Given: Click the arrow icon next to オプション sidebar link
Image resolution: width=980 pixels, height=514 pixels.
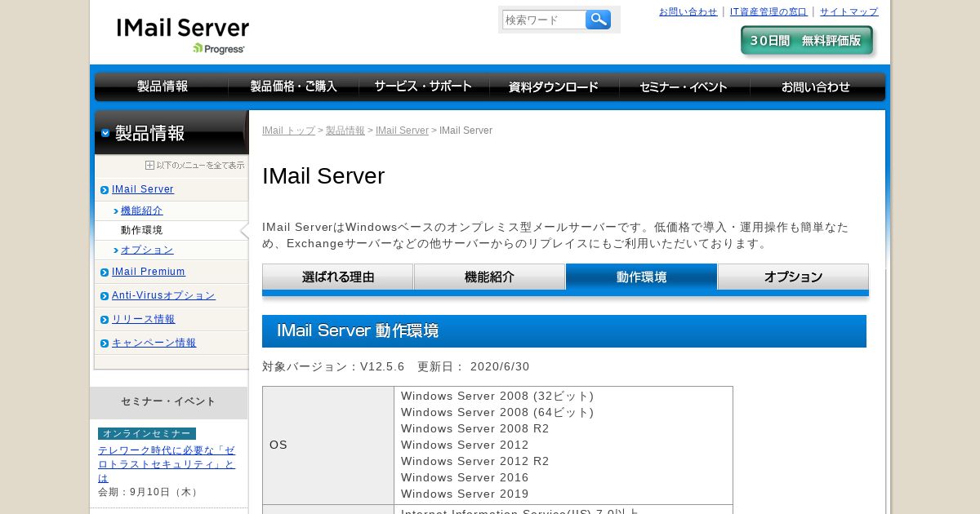Looking at the screenshot, I should (116, 250).
